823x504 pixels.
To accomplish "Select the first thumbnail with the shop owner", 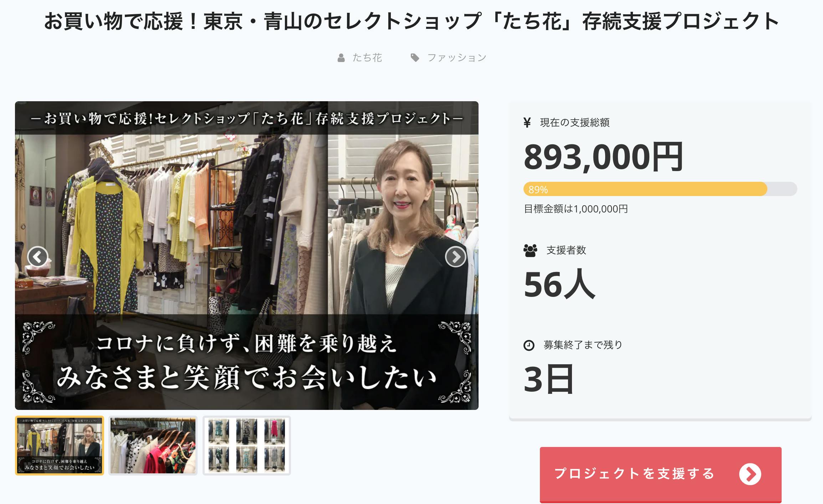I will (60, 446).
